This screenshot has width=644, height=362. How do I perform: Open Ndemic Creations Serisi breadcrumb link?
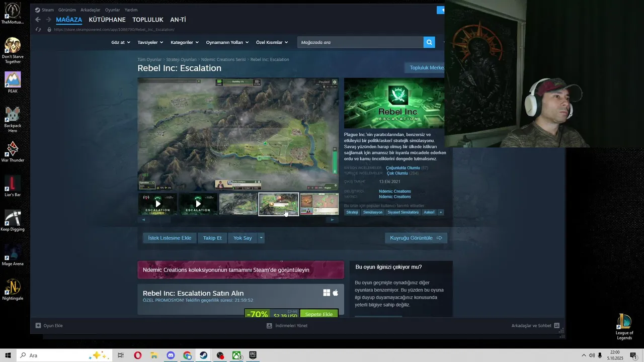pos(223,59)
